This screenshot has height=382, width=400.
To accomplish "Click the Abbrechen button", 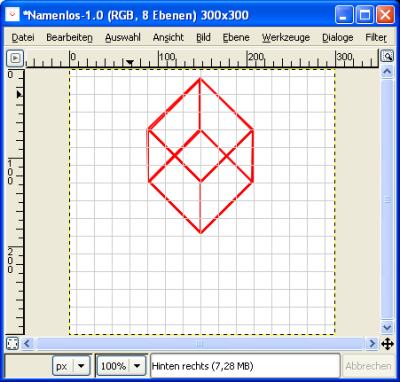I will (x=368, y=366).
